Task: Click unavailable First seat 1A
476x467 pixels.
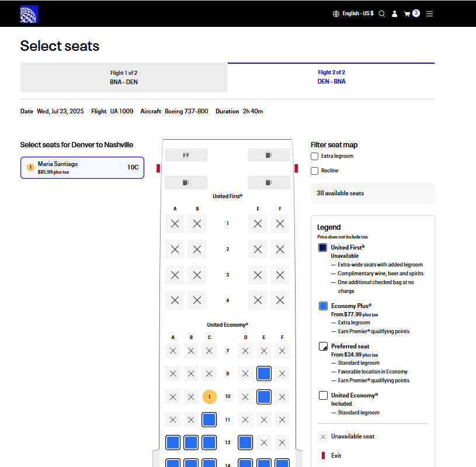Action: pyautogui.click(x=175, y=224)
